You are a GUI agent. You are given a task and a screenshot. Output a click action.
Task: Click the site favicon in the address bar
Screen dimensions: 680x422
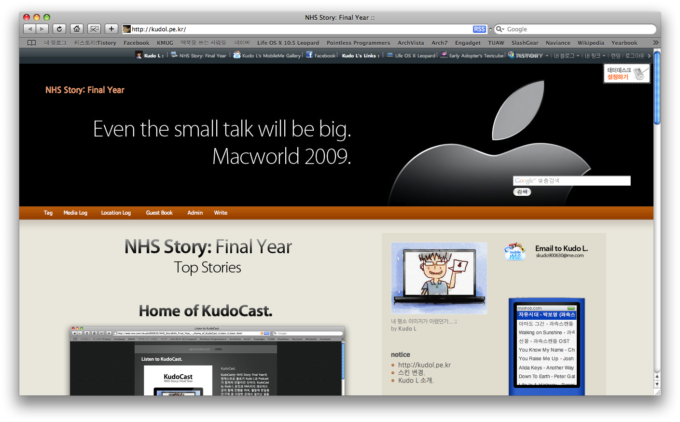(127, 29)
